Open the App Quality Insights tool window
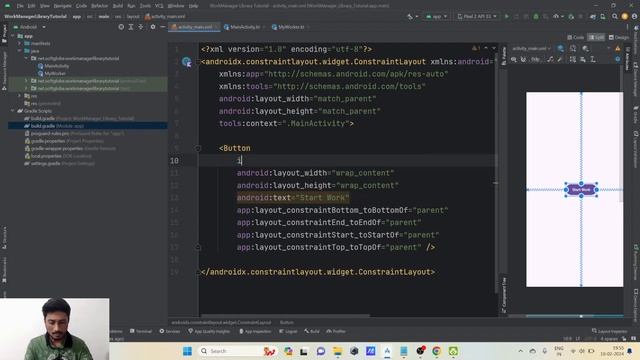 coord(209,331)
